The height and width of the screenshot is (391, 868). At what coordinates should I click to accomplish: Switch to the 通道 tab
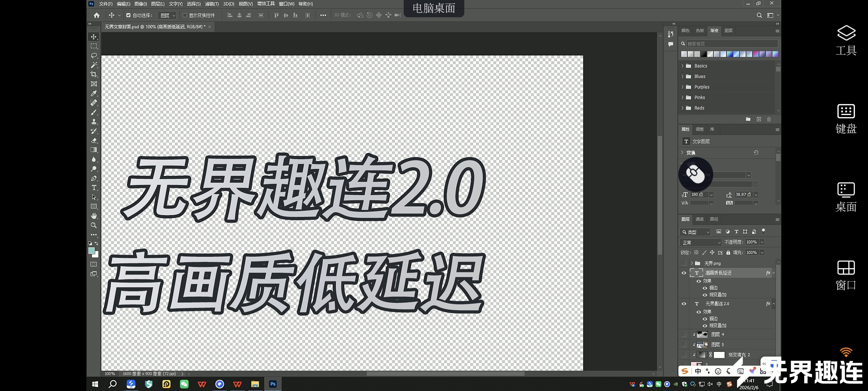click(700, 219)
